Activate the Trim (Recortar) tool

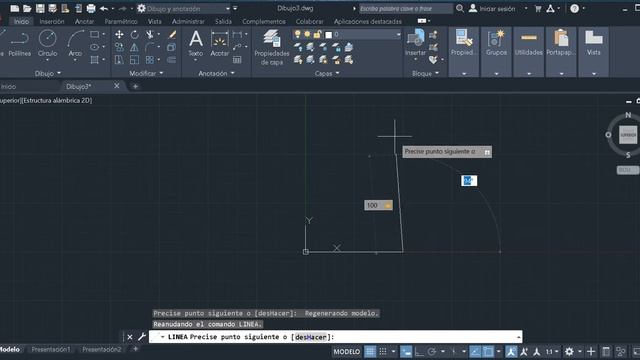[150, 35]
